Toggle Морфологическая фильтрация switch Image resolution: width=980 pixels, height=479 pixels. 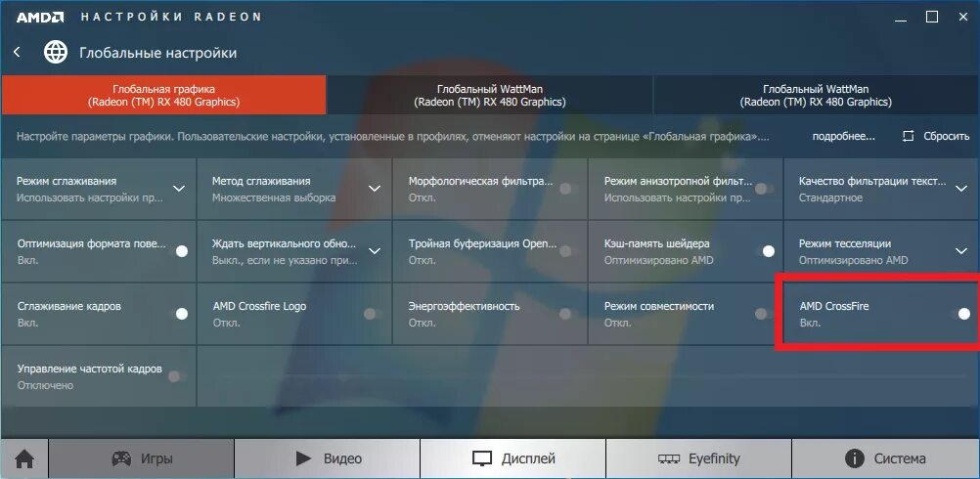tap(567, 188)
